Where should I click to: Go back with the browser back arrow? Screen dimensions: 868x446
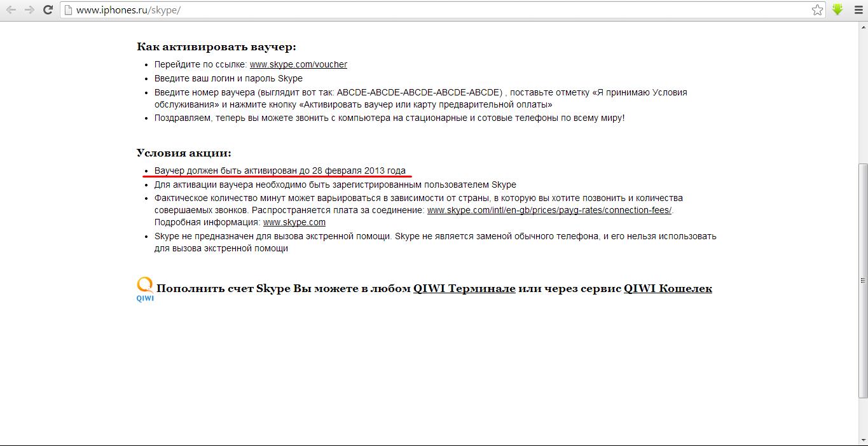coord(11,10)
